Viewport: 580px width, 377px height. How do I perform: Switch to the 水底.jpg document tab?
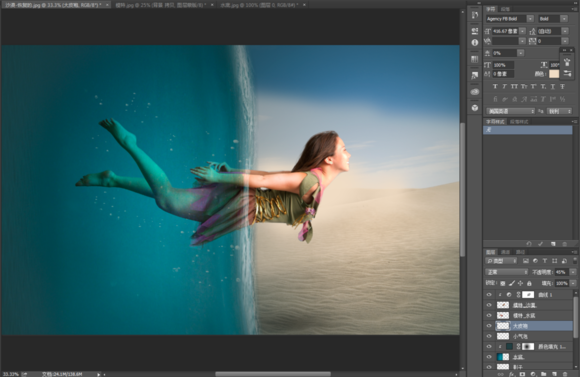(259, 5)
